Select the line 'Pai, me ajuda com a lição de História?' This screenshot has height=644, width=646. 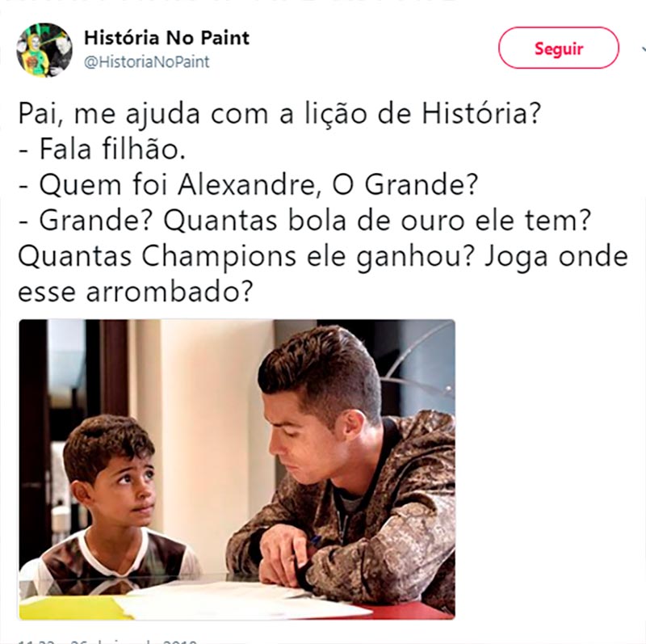coord(279,113)
